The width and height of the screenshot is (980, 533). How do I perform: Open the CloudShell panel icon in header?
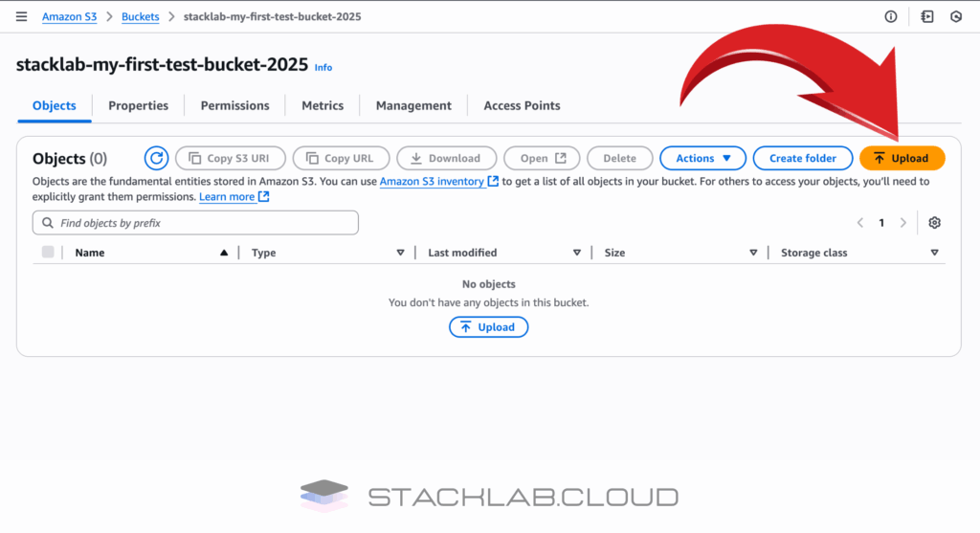point(927,17)
